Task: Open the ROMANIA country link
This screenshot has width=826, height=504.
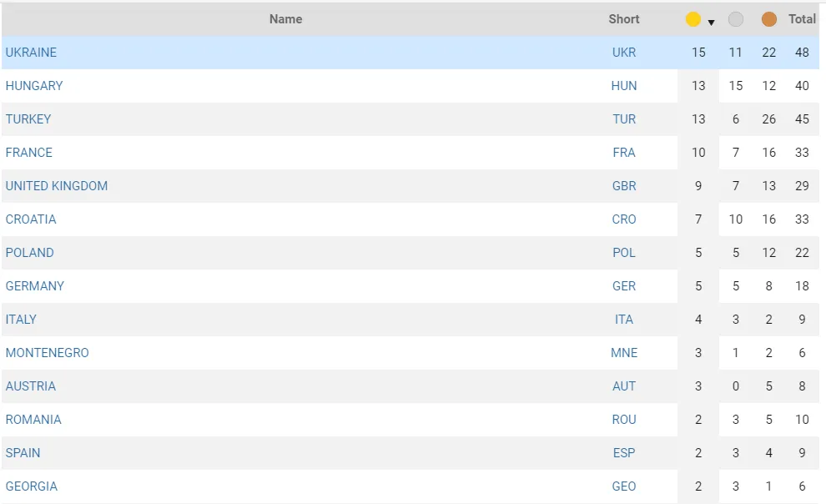Action: pos(33,420)
